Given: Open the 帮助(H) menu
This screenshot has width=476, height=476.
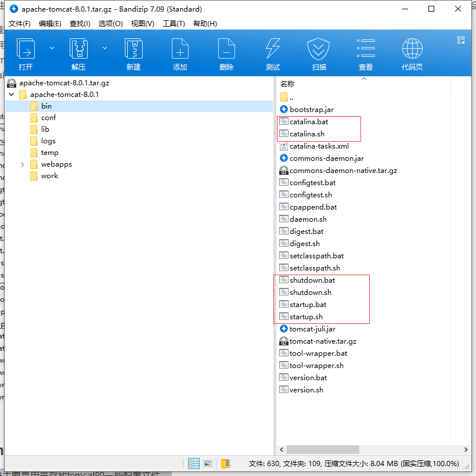Looking at the screenshot, I should [x=205, y=23].
